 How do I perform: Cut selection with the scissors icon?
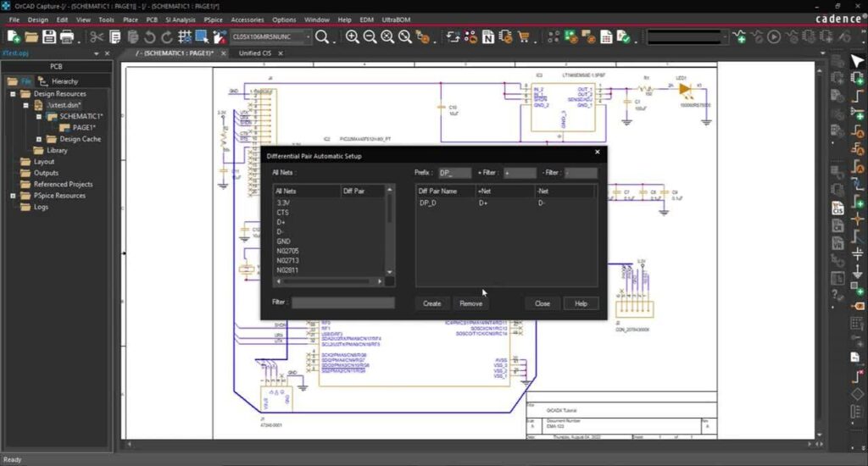pyautogui.click(x=97, y=37)
